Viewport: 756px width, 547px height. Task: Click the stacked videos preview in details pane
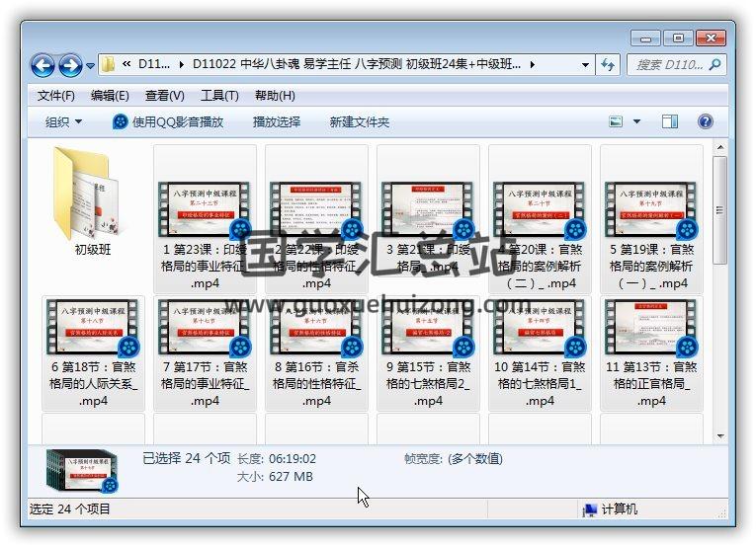pos(82,471)
